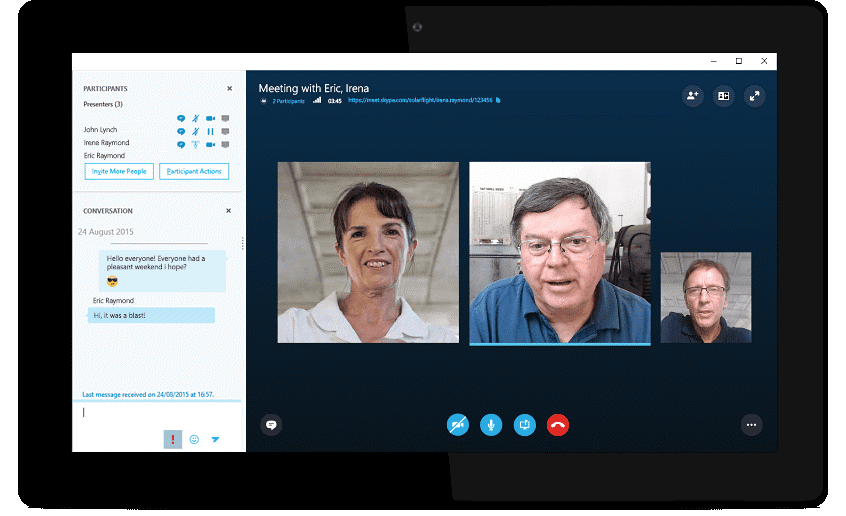The width and height of the screenshot is (846, 516).
Task: Click the muted microphone icon in John Lynch's row
Action: (196, 132)
